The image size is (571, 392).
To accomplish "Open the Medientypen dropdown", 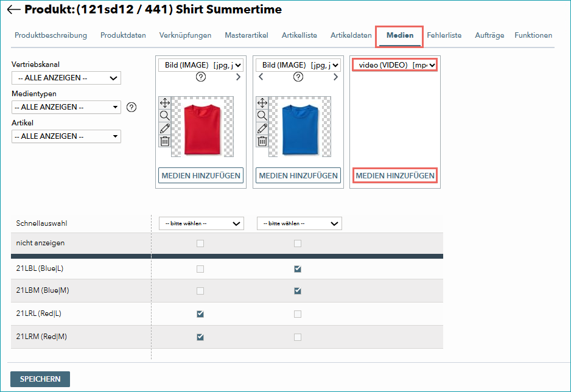I will pos(66,107).
